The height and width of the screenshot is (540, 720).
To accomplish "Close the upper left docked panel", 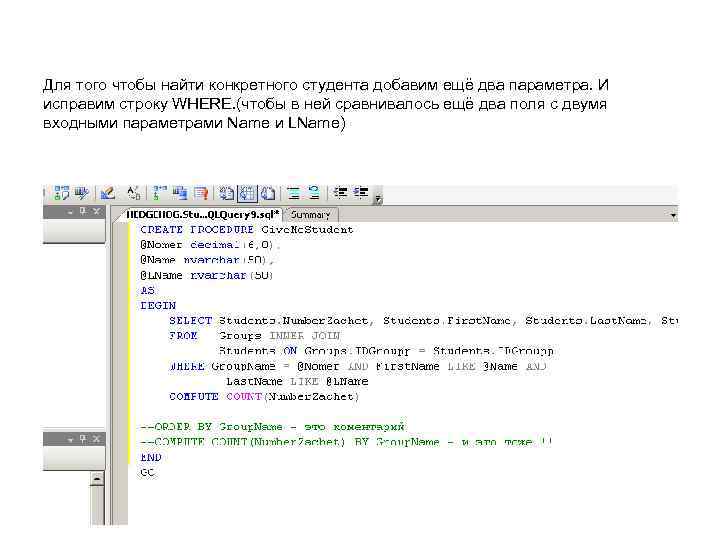I will (x=96, y=211).
